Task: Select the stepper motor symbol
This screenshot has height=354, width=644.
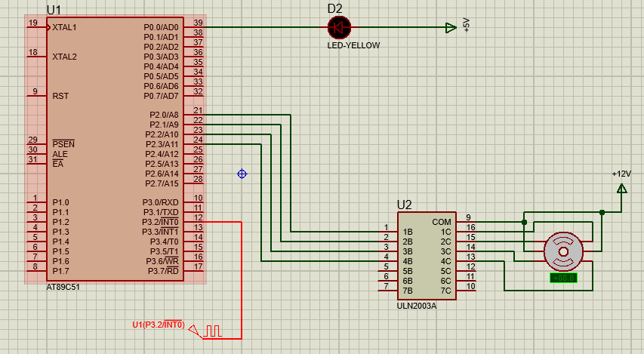Action: pyautogui.click(x=563, y=251)
